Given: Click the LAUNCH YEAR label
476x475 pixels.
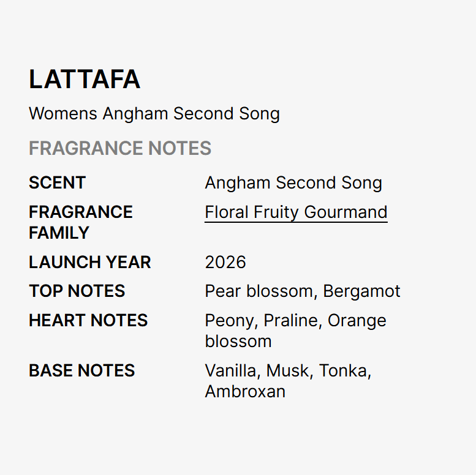Looking at the screenshot, I should pyautogui.click(x=90, y=262).
